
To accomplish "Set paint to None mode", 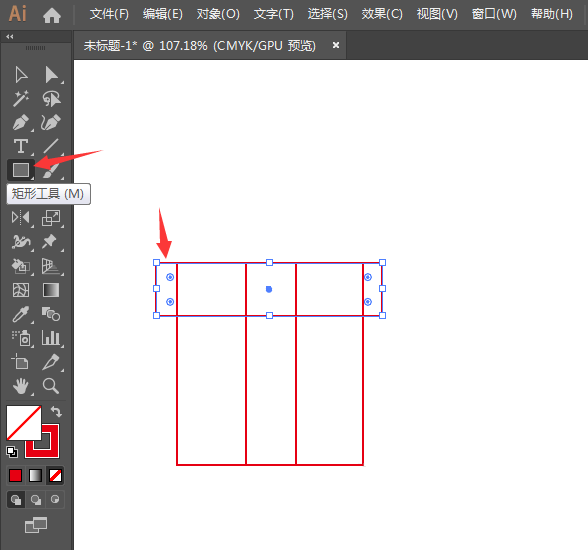I will coord(56,476).
